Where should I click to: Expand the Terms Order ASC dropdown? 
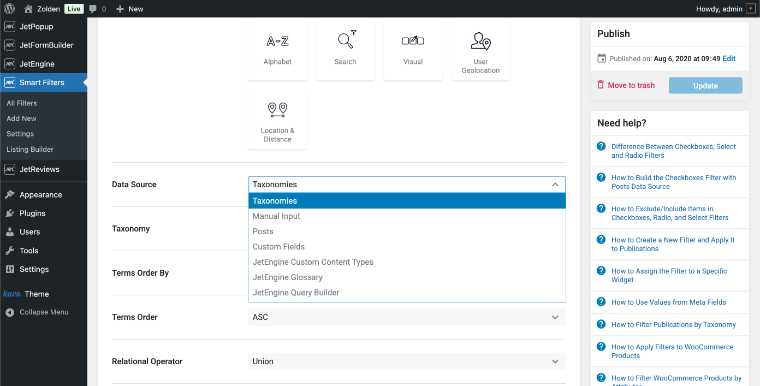(407, 317)
